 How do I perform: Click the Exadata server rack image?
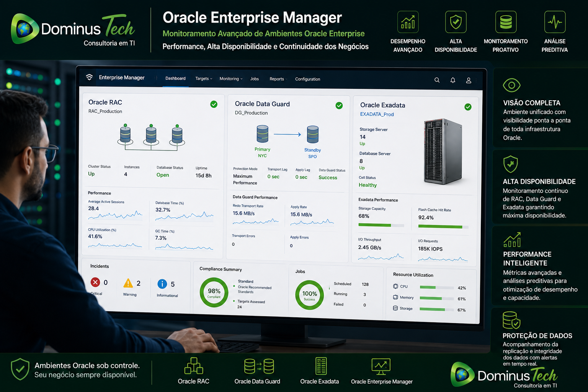tap(443, 151)
